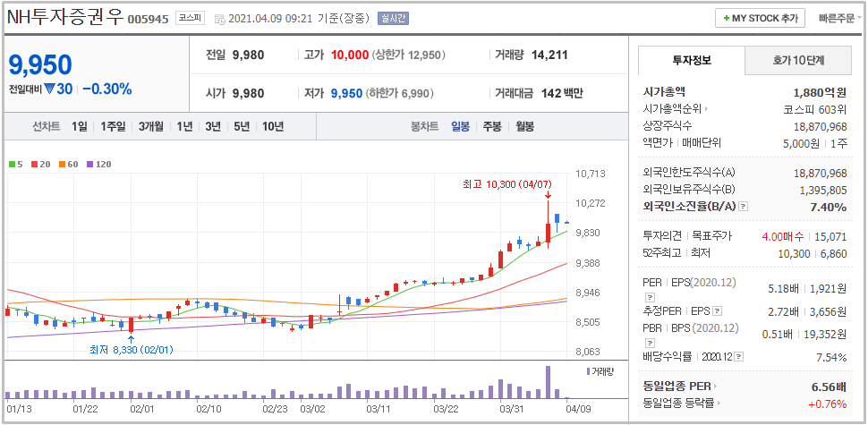This screenshot has height=425, width=868.
Task: Click the 실시간 badge
Action: pos(393,18)
